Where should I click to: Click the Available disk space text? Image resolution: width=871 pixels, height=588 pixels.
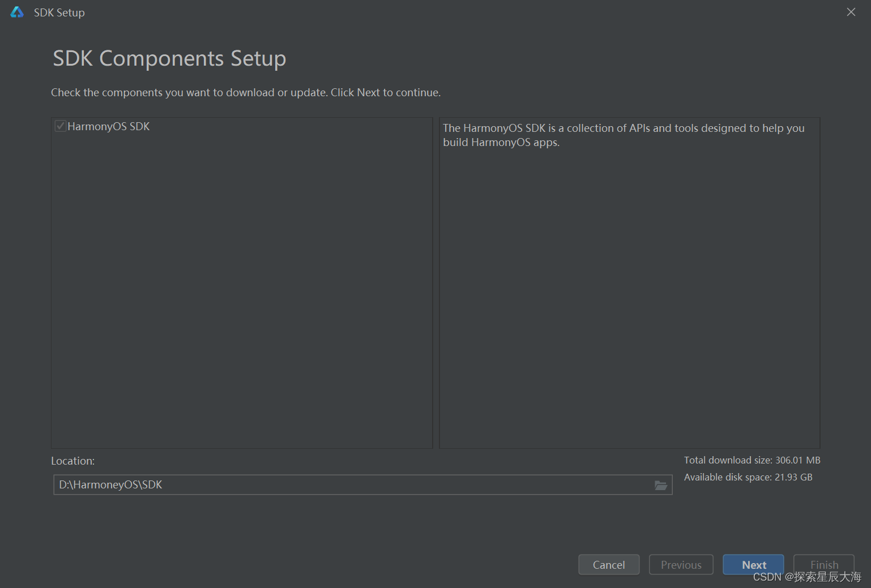[748, 477]
